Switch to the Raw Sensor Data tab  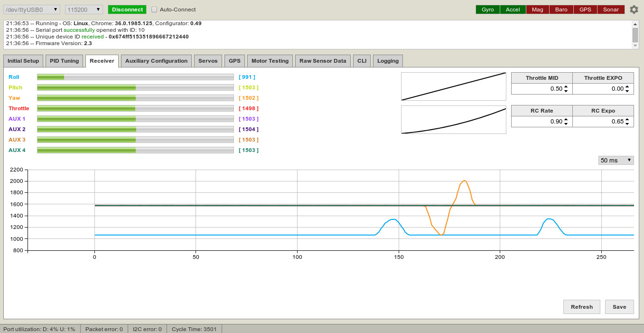pos(323,61)
